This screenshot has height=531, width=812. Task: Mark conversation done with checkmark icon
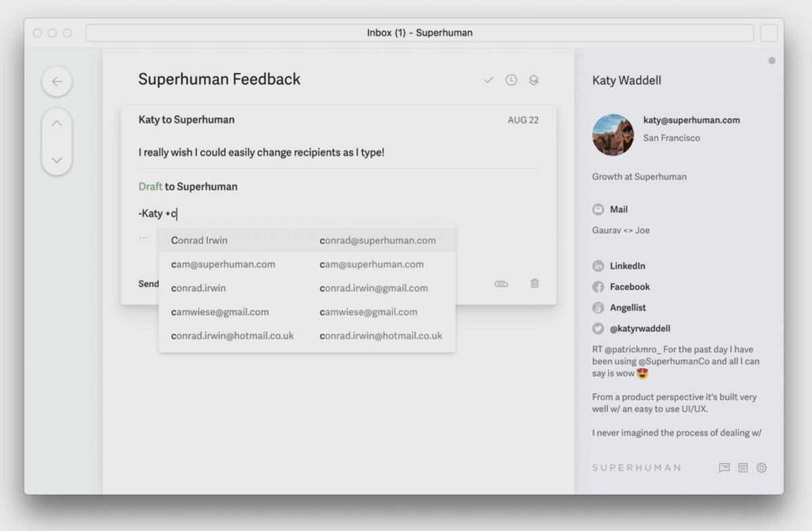(x=489, y=80)
